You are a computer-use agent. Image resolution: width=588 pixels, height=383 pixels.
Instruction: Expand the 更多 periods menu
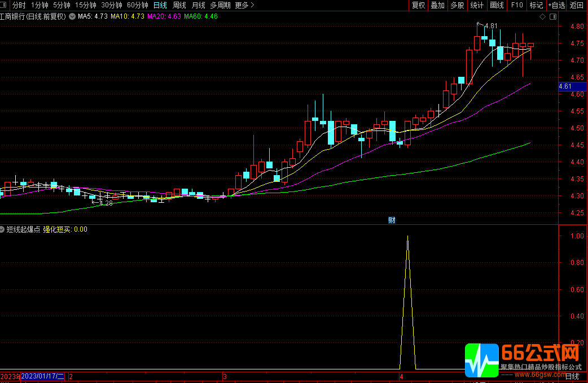244,5
